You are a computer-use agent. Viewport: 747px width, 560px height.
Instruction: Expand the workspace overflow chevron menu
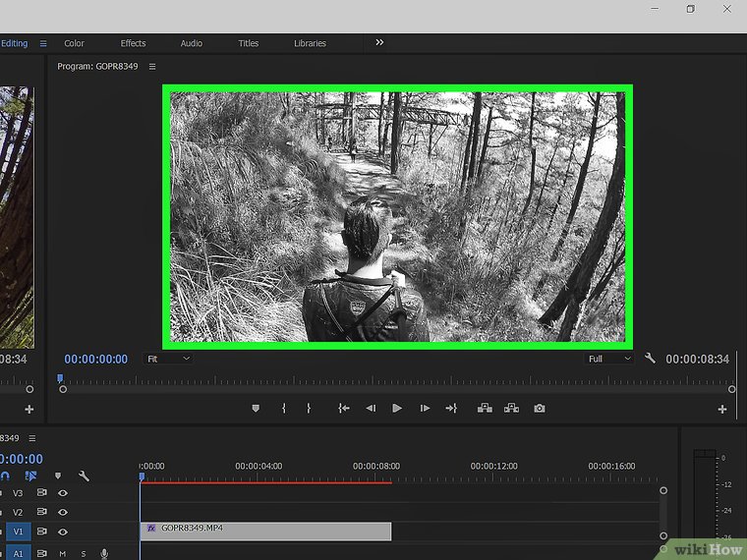click(x=379, y=42)
